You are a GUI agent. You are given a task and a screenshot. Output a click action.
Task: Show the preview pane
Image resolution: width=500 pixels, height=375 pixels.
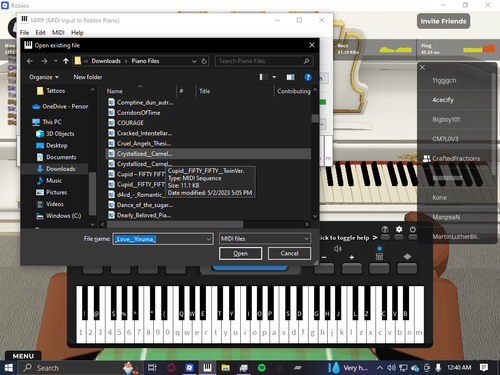(x=290, y=77)
